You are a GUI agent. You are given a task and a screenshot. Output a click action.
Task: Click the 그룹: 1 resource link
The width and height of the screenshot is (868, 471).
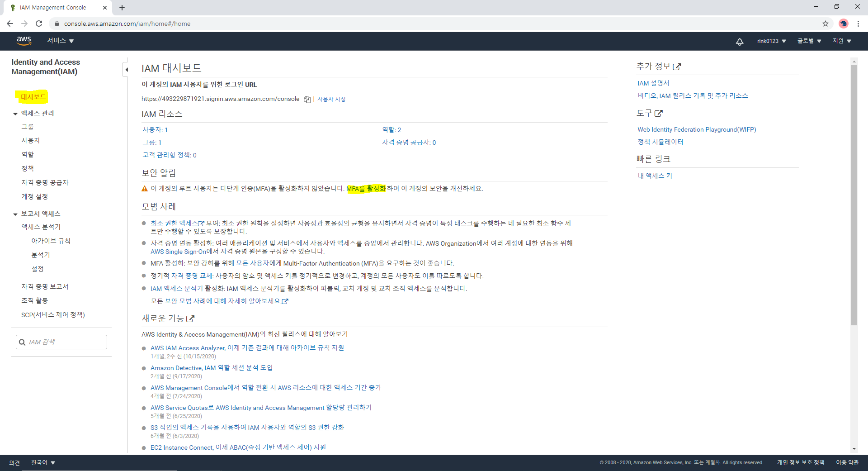point(152,143)
